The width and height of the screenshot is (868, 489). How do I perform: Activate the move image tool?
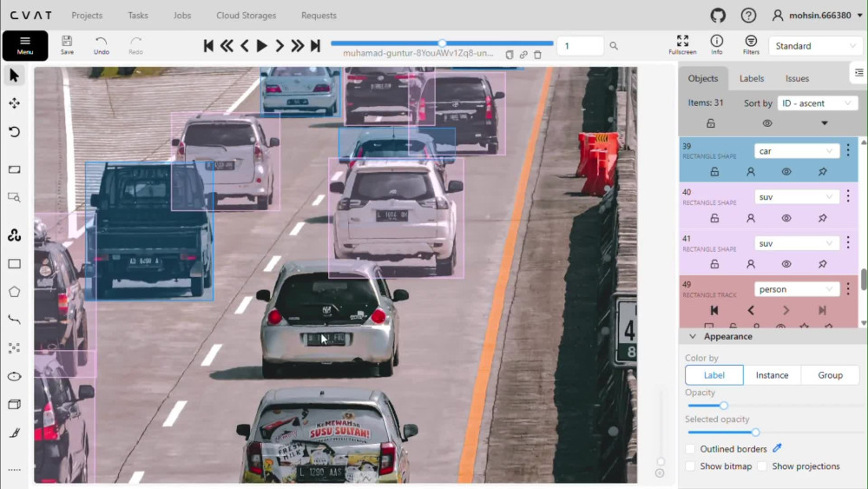15,103
